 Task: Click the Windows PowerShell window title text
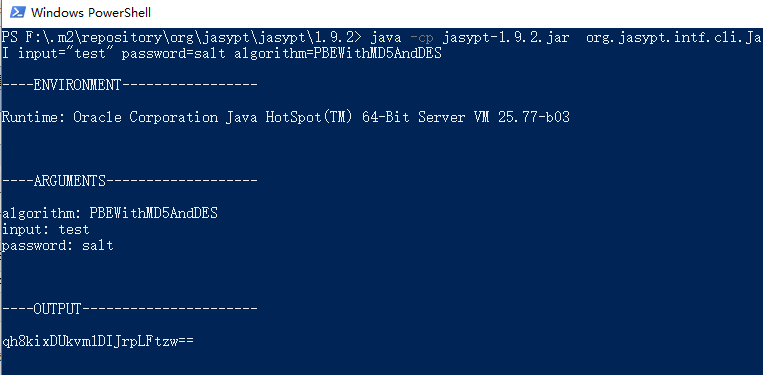point(91,13)
